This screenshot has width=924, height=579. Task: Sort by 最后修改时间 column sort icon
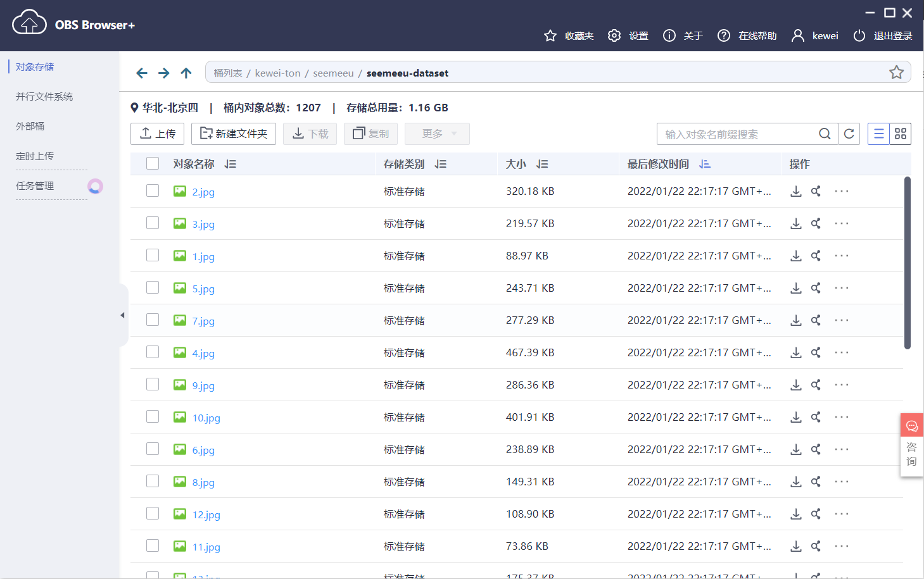click(705, 164)
